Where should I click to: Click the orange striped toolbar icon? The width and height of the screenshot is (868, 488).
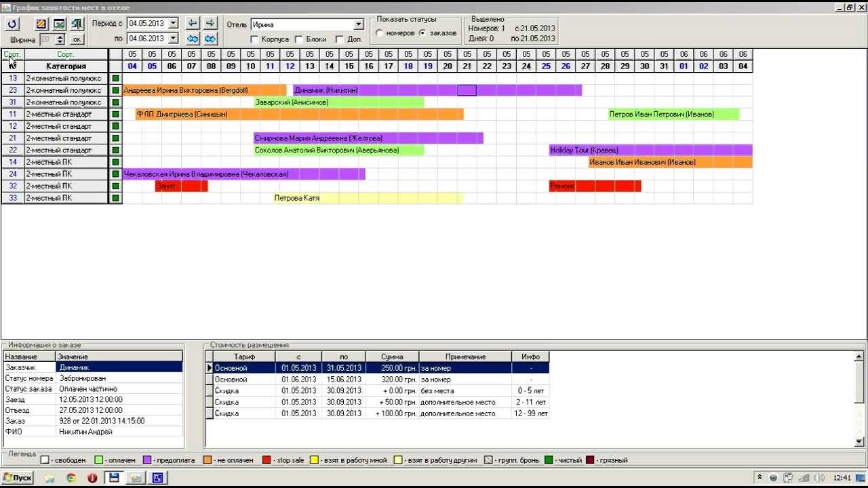pyautogui.click(x=41, y=24)
